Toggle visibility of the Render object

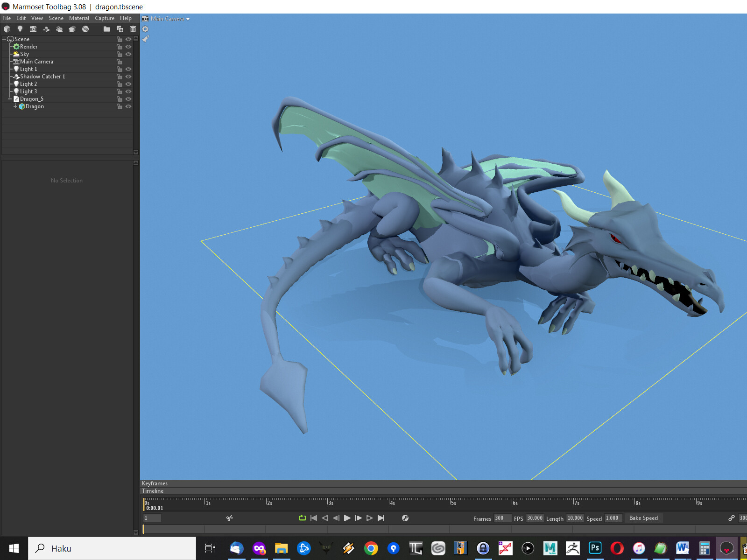click(128, 47)
